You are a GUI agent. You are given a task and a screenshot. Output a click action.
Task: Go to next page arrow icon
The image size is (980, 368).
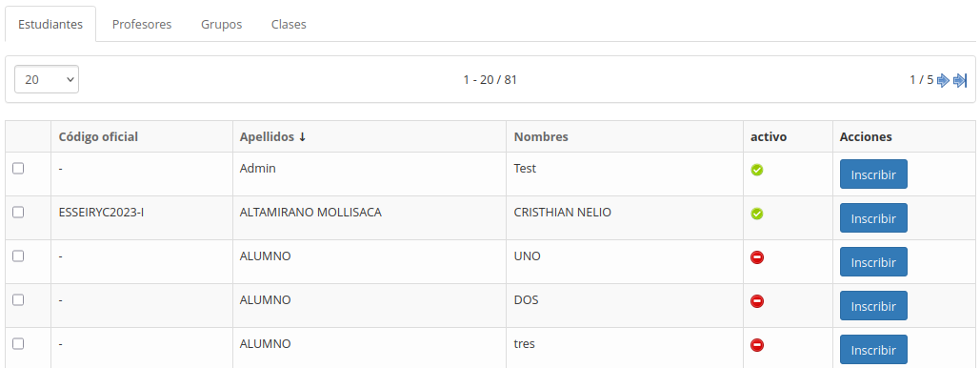click(943, 80)
